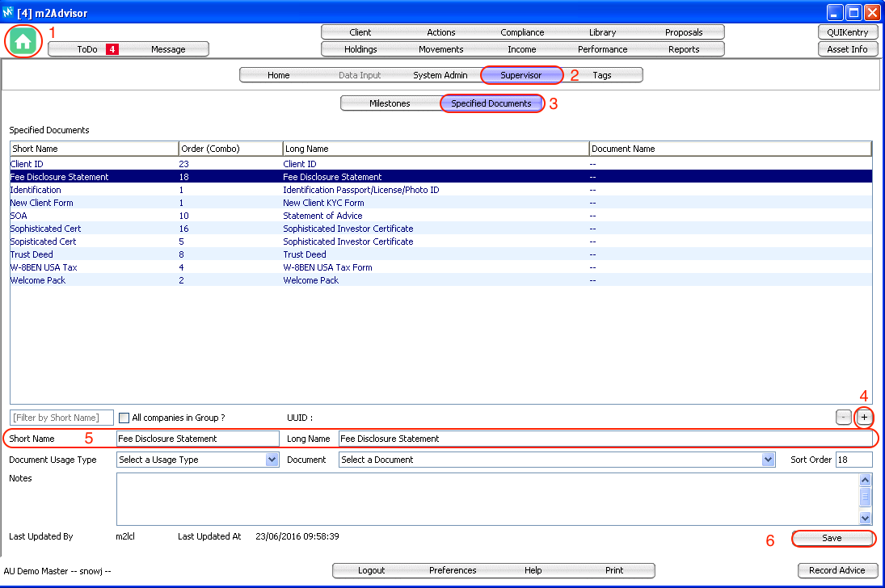This screenshot has height=588, width=885.
Task: Click the green Home icon
Action: point(23,41)
